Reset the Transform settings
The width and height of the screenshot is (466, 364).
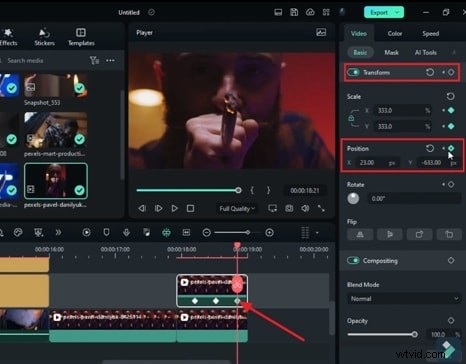coord(430,72)
